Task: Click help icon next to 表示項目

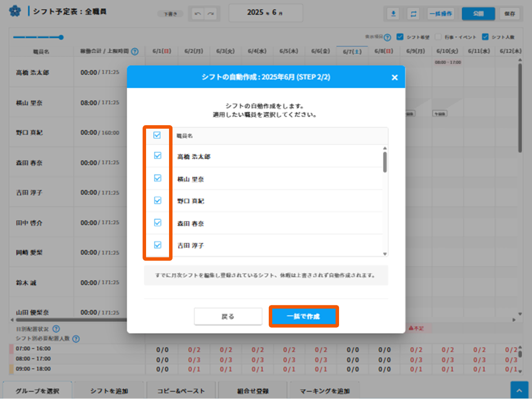Action: click(x=387, y=37)
